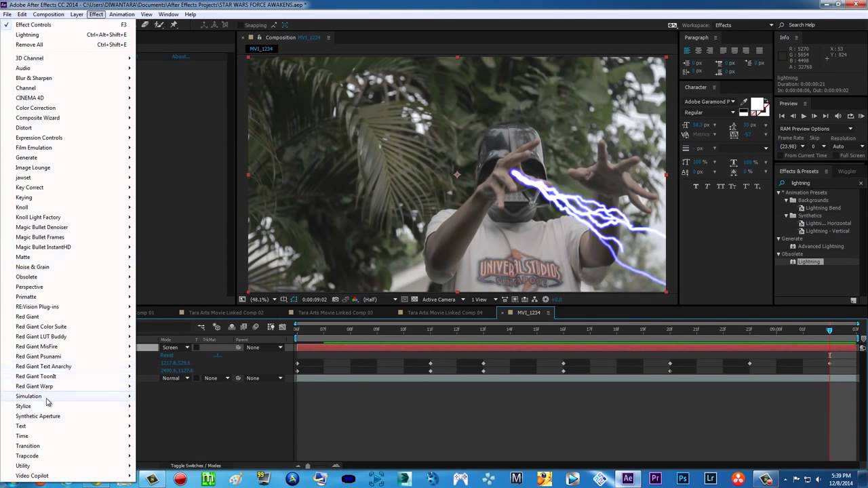Open the Active Camera dropdown

tap(443, 300)
